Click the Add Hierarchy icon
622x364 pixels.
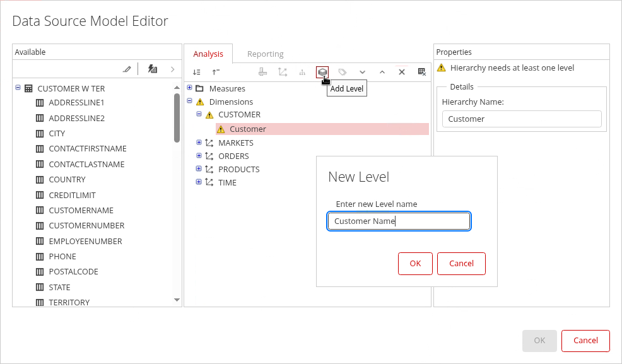pyautogui.click(x=302, y=72)
